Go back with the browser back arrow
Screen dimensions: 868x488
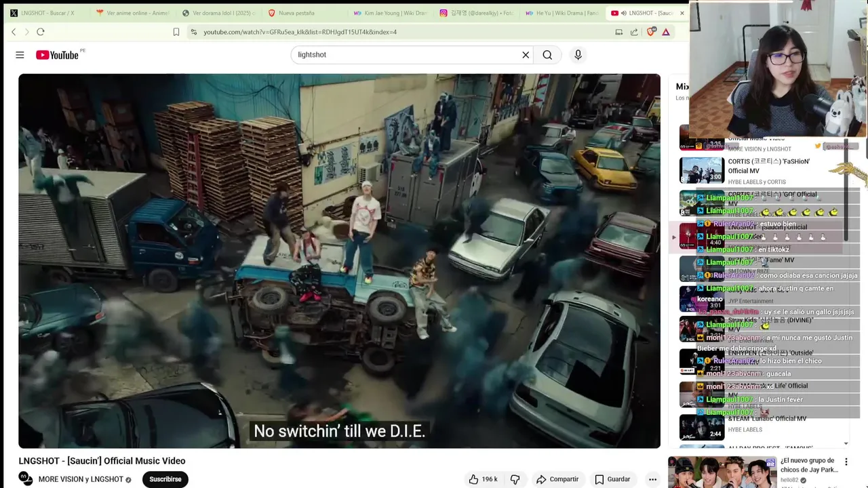[14, 32]
